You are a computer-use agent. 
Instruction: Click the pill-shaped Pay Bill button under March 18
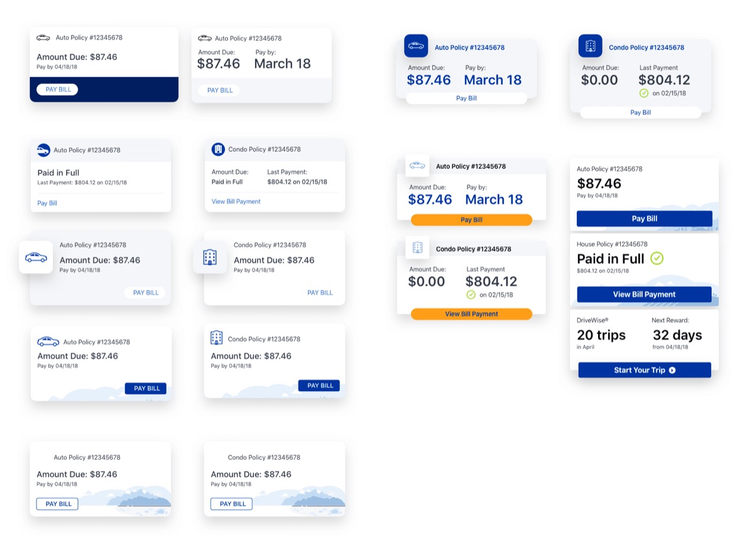pyautogui.click(x=466, y=98)
